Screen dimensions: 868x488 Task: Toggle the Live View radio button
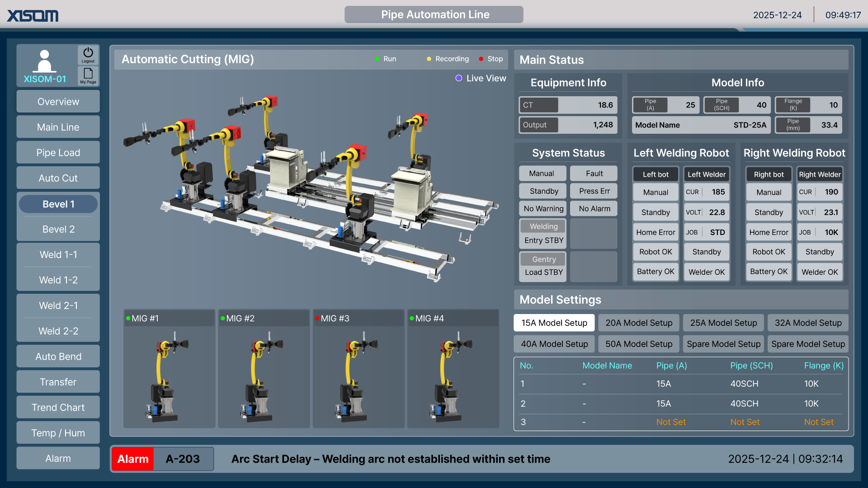click(x=459, y=78)
